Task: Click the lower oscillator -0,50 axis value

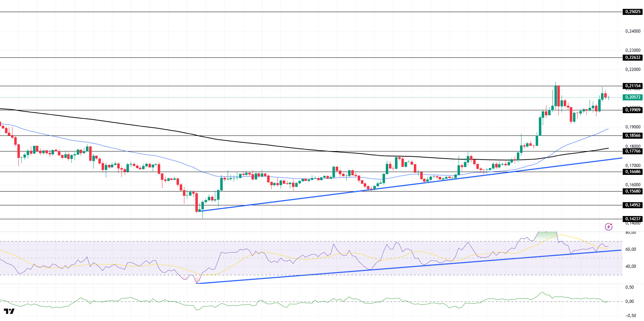Action: click(631, 316)
